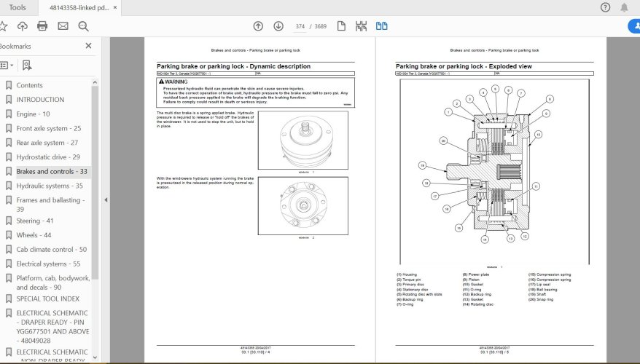Click the WARNING heading in warning box
Viewport: 640px width, 364px height.
pyautogui.click(x=173, y=82)
